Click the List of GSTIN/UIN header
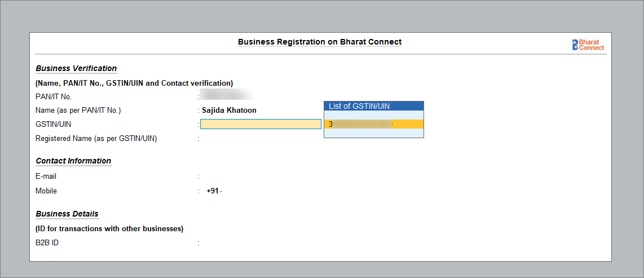 [x=373, y=106]
